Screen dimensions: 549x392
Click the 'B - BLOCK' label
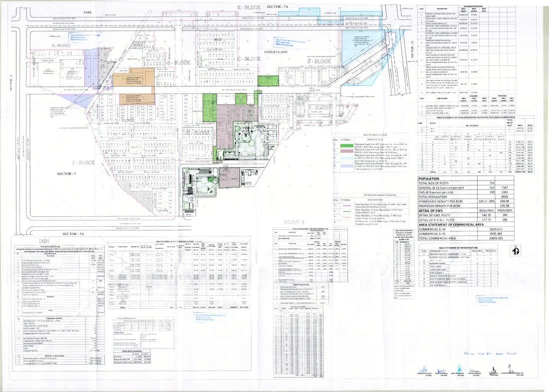178,63
